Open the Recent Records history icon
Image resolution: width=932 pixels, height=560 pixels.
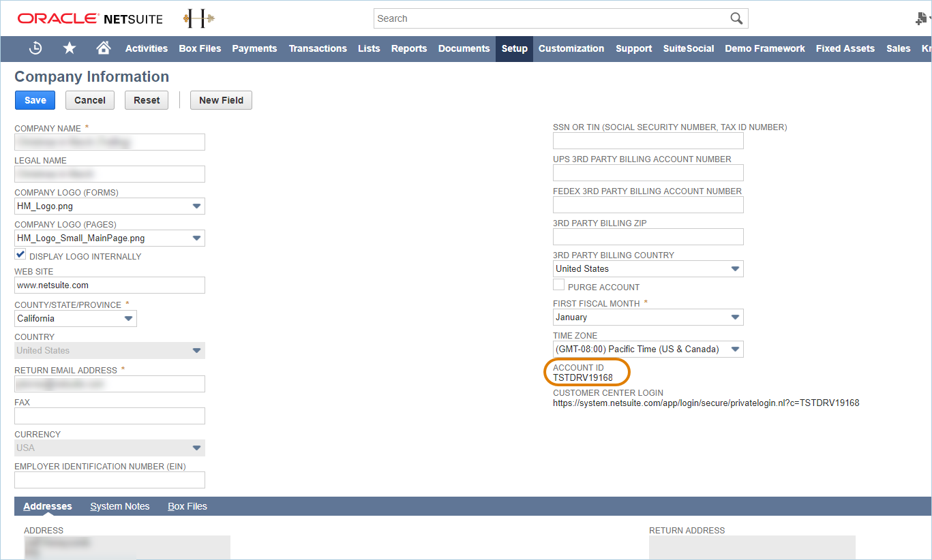(35, 48)
